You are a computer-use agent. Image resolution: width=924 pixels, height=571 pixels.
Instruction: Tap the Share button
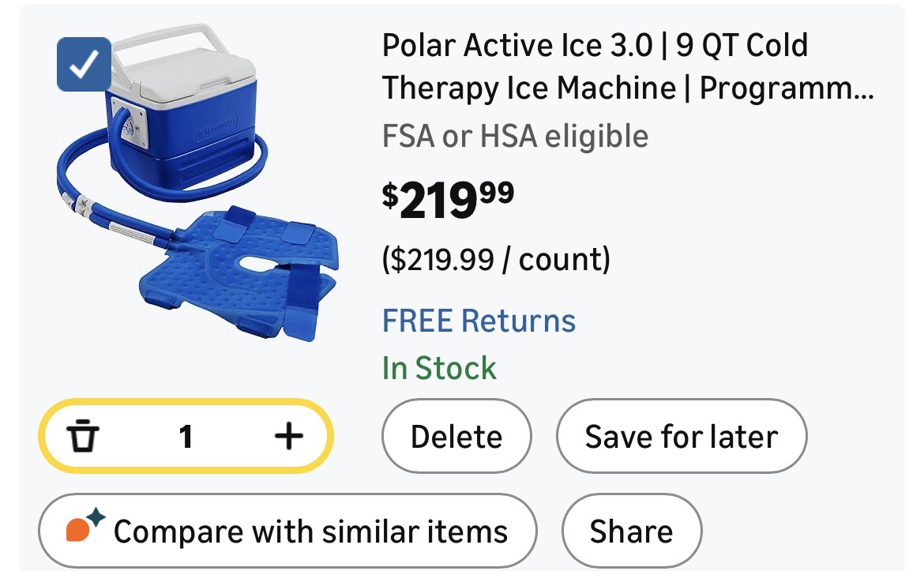631,531
